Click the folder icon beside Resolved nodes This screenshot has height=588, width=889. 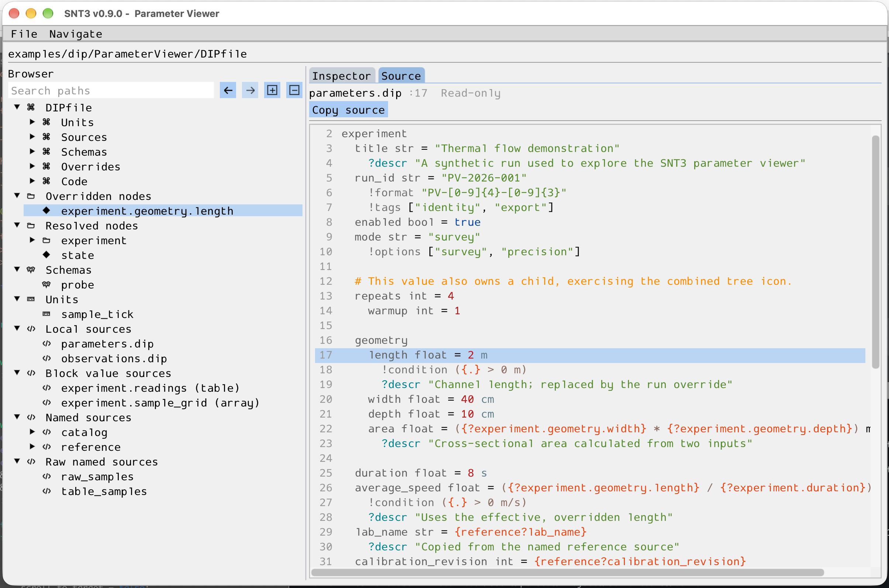tap(31, 225)
